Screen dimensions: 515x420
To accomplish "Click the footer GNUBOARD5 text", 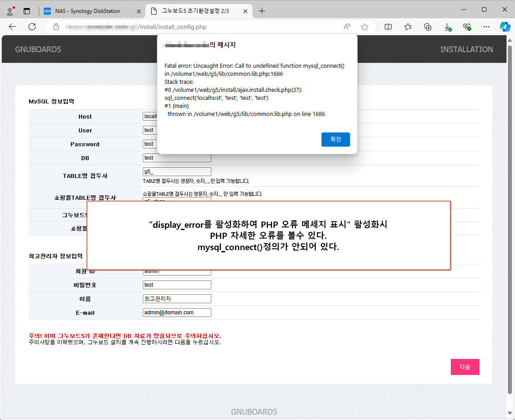I will 254,412.
